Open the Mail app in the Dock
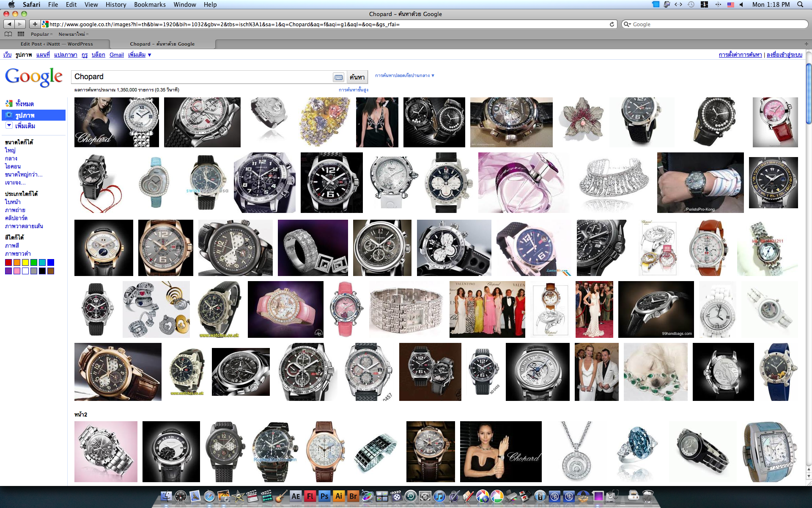812x508 pixels. tap(195, 496)
